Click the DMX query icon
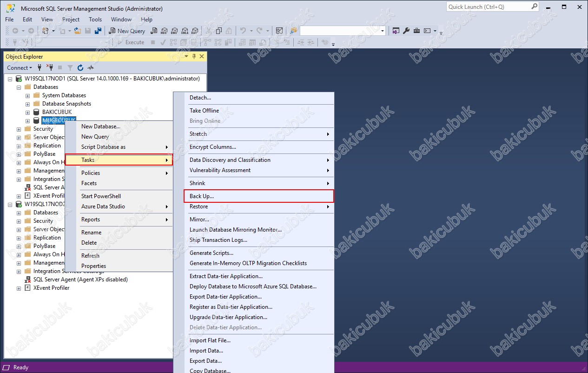 coord(174,31)
